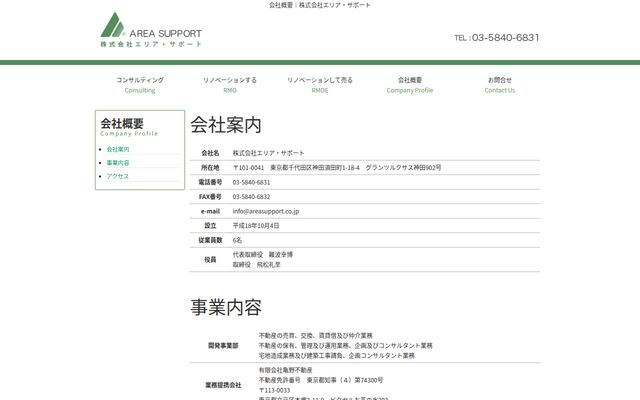Screen dimensions: 640x400
Task: Click the FAX number 03-5840-6832
Action: [251, 197]
